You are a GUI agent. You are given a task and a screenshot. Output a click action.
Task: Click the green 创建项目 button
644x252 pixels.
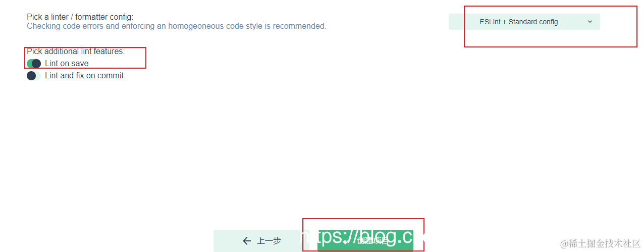coord(365,241)
